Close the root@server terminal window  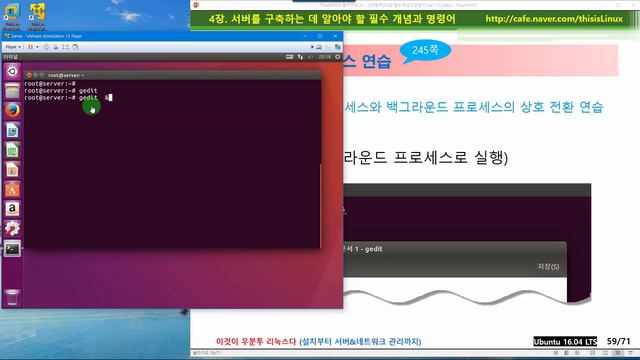click(29, 75)
